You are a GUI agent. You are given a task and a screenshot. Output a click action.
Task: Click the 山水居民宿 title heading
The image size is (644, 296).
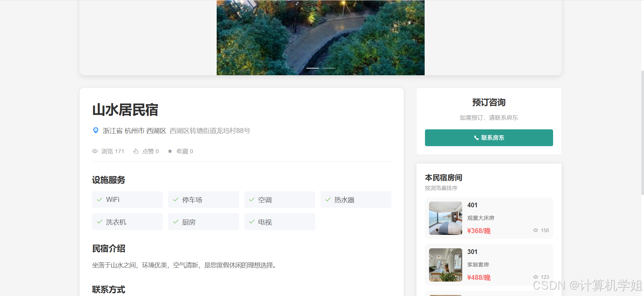pos(125,110)
